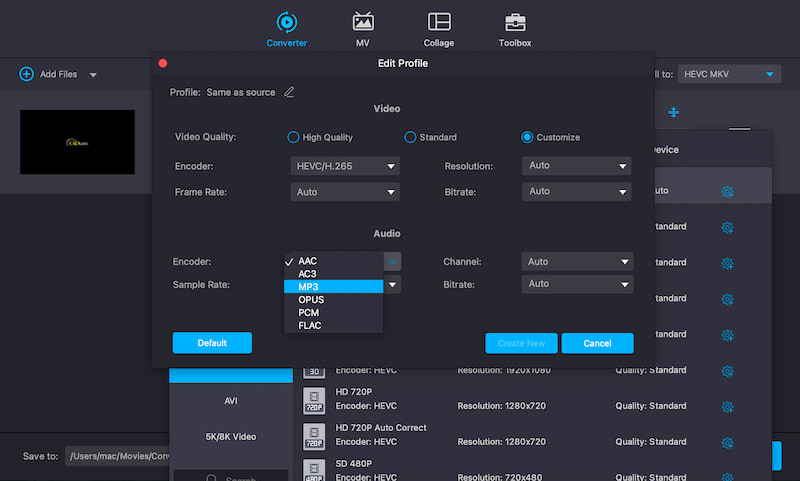Open the Toolbox tab
This screenshot has height=481, width=800.
point(515,21)
